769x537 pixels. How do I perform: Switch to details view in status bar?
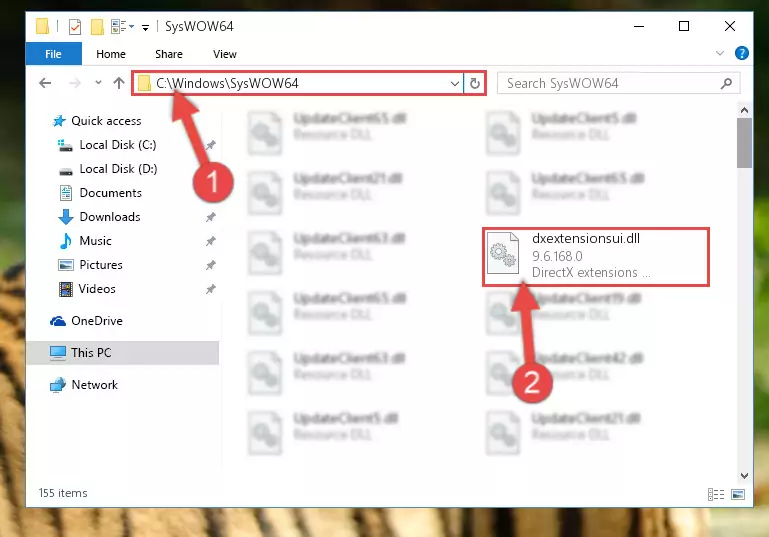[716, 494]
